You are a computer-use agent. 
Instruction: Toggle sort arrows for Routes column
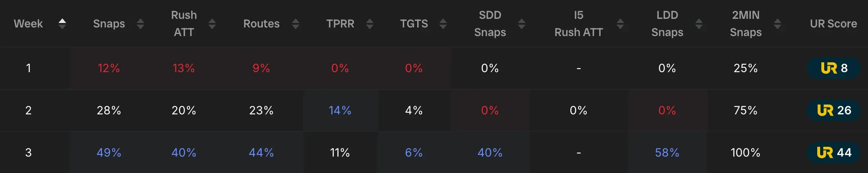point(296,24)
